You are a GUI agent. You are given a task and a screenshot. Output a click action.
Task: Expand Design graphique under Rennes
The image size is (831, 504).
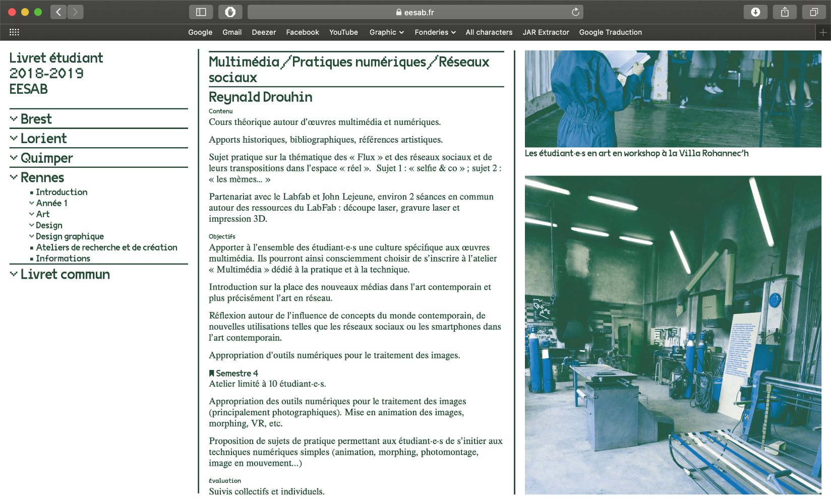tap(70, 236)
